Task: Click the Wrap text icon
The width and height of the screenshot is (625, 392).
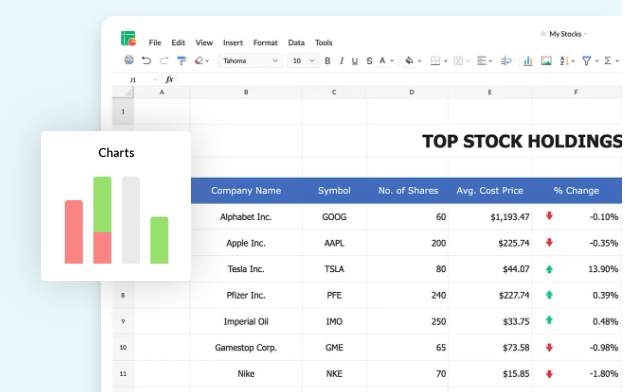Action: click(506, 61)
